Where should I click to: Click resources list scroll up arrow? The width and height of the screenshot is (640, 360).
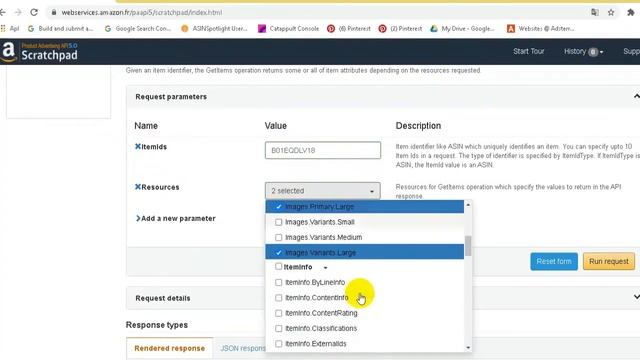[x=468, y=205]
